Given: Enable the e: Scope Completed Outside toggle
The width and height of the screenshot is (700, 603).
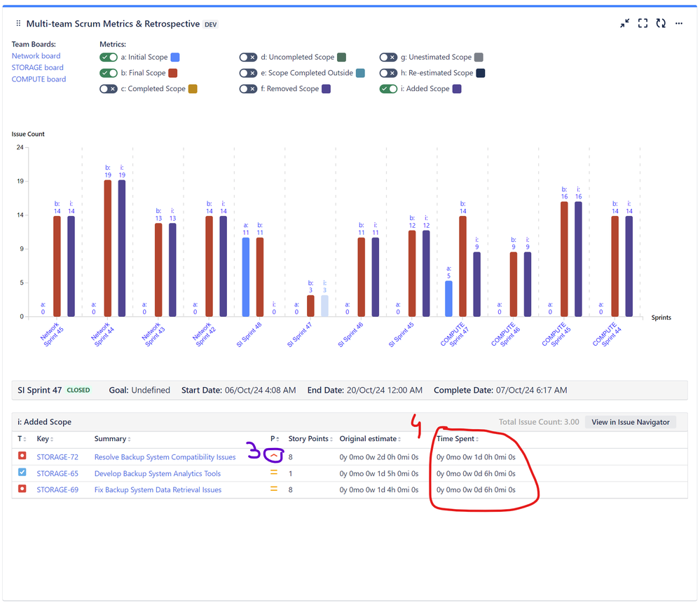Looking at the screenshot, I should click(248, 73).
